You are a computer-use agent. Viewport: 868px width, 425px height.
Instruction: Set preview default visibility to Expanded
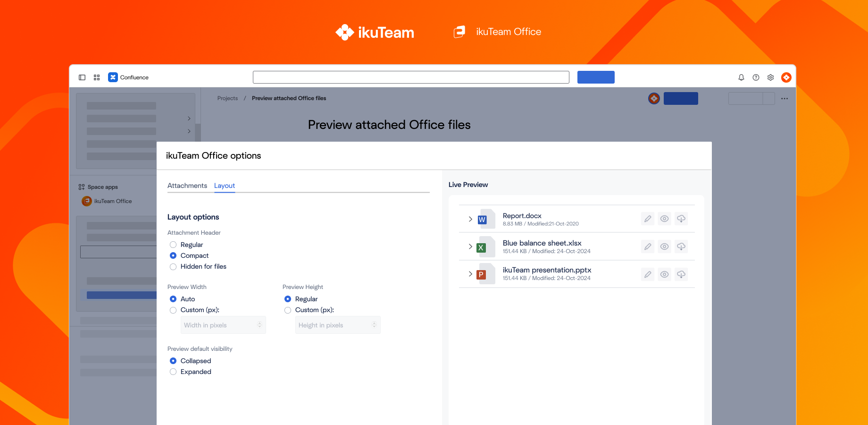(x=173, y=372)
